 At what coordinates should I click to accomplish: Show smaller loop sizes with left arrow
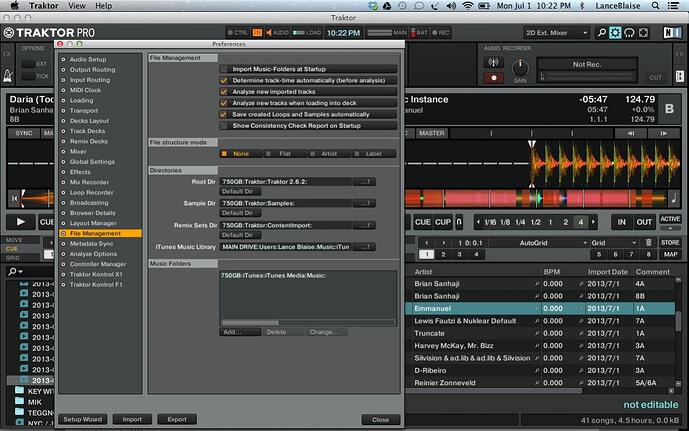[478, 222]
